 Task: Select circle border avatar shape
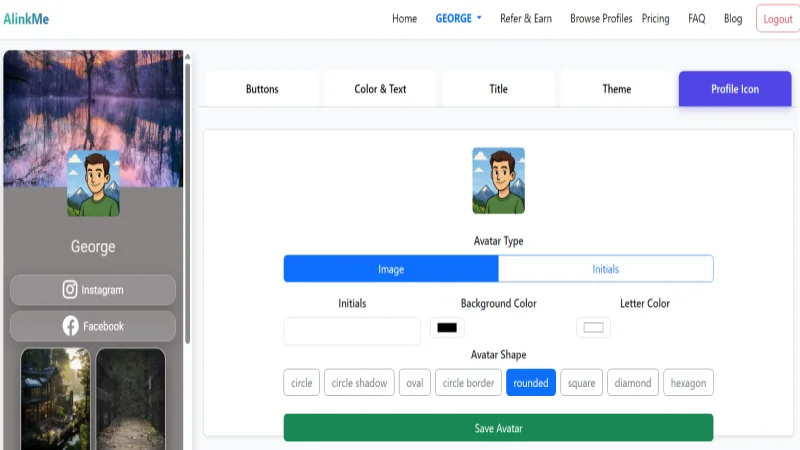click(468, 383)
